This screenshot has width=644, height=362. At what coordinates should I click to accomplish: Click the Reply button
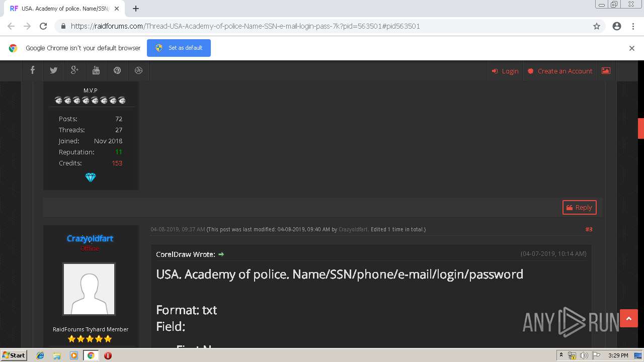[x=579, y=207]
